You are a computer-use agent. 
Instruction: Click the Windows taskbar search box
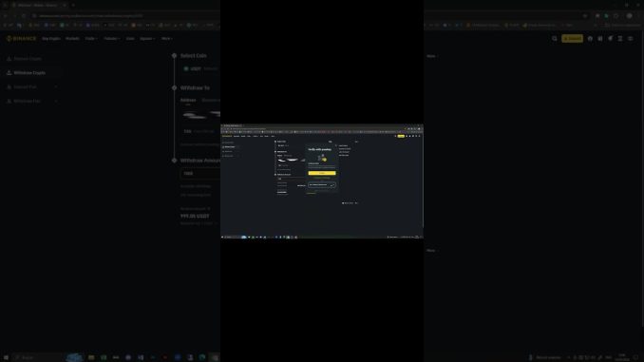pyautogui.click(x=38, y=357)
